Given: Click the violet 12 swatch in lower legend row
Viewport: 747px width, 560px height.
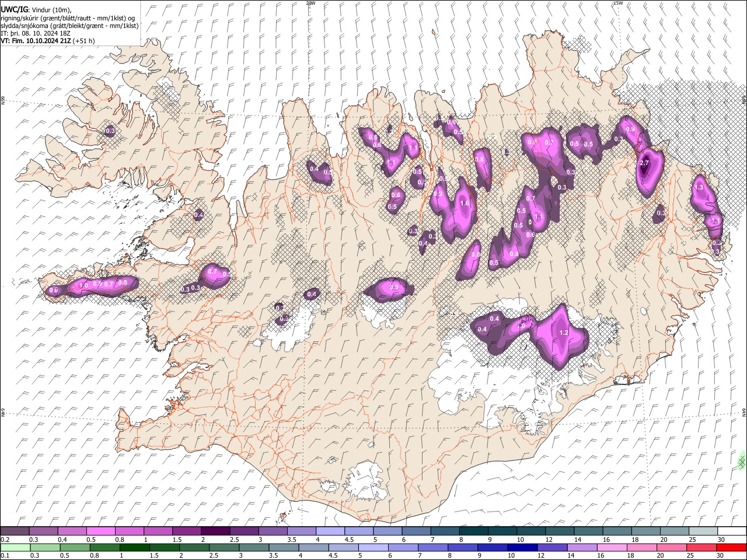Looking at the screenshot, I should (x=551, y=547).
